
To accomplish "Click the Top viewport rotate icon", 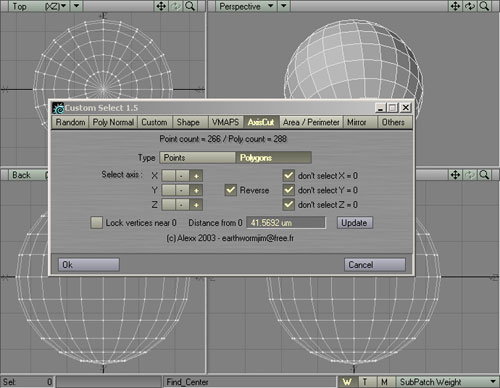I will [176, 6].
